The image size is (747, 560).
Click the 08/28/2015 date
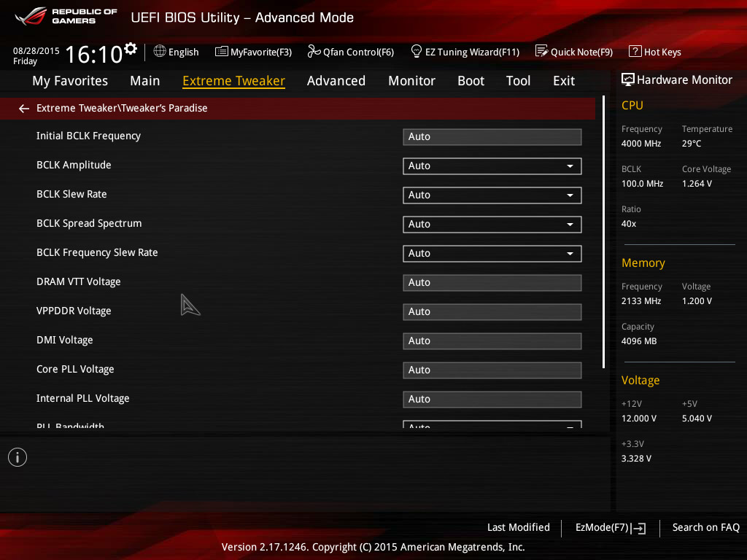click(36, 50)
